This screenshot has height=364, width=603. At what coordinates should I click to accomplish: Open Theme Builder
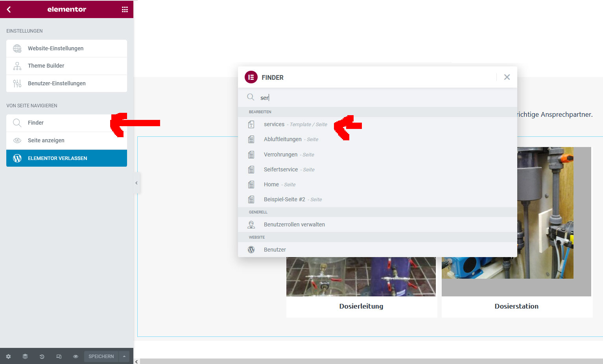click(66, 66)
